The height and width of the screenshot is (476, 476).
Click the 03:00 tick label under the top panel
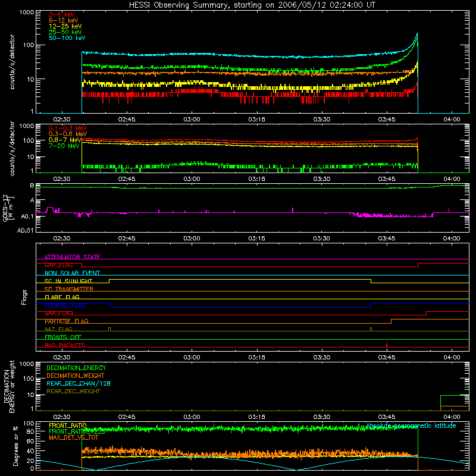click(192, 120)
